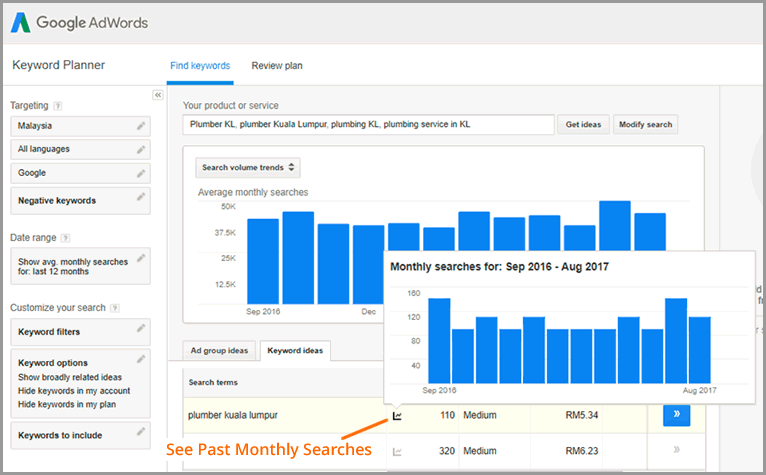Image resolution: width=766 pixels, height=475 pixels.
Task: Click the 320 search volume value
Action: (447, 451)
